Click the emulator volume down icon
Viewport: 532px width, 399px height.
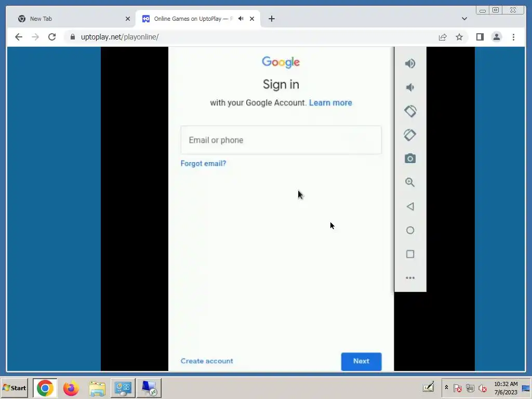pos(410,87)
